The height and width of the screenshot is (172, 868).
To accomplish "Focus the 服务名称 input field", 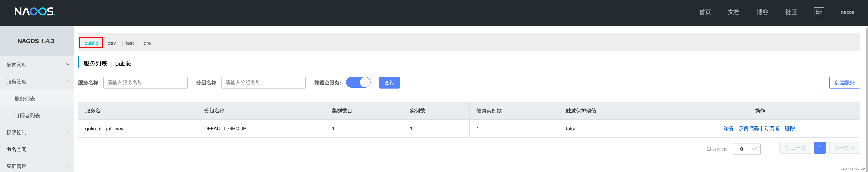I will coord(145,82).
